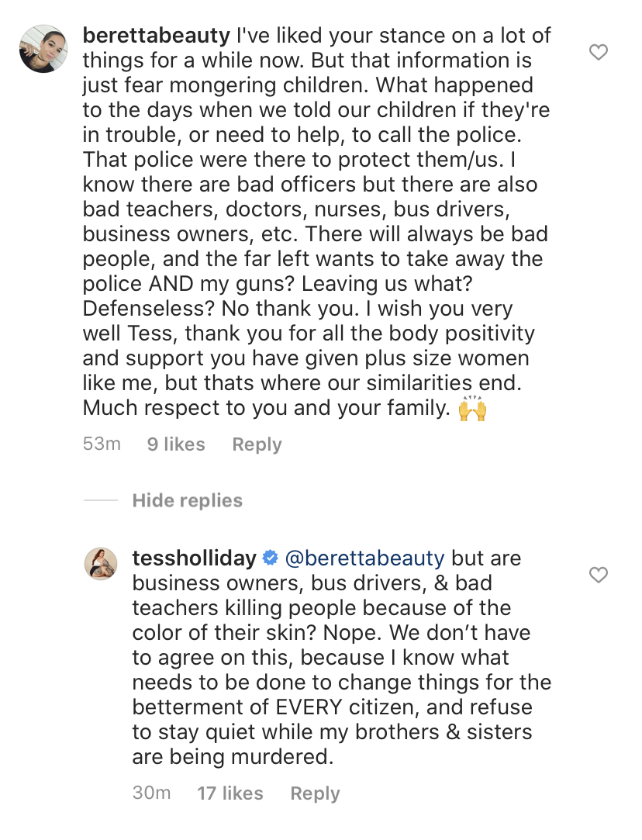The height and width of the screenshot is (840, 642).
Task: Collapse the thread with Hide replies
Action: coord(188,500)
